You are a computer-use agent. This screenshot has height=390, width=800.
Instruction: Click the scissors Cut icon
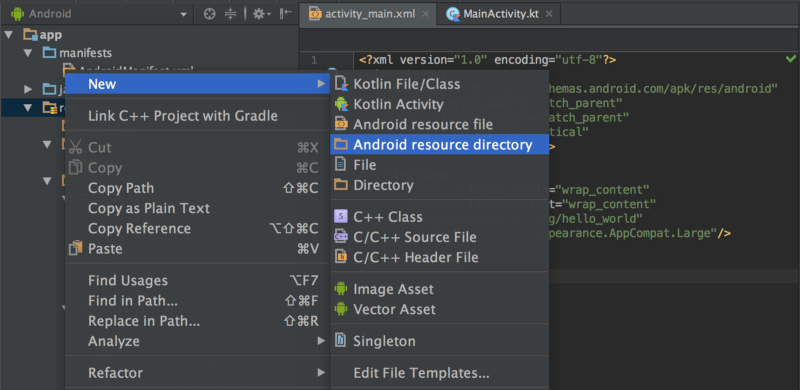pos(76,147)
